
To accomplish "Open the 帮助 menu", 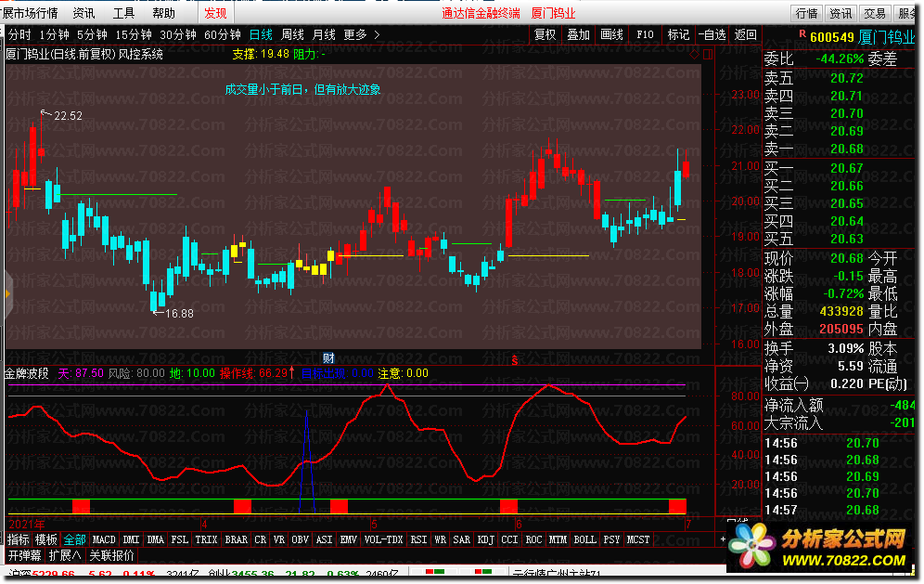I will 163,13.
